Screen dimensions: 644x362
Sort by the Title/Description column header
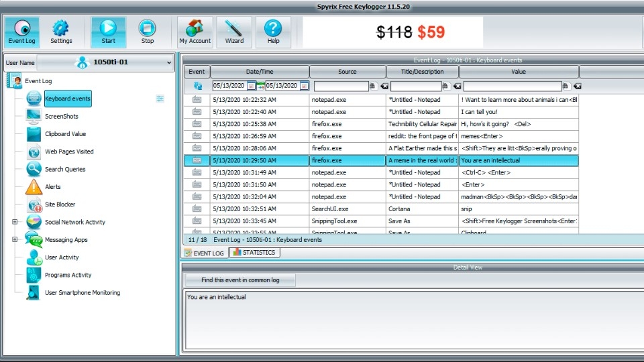pos(422,72)
